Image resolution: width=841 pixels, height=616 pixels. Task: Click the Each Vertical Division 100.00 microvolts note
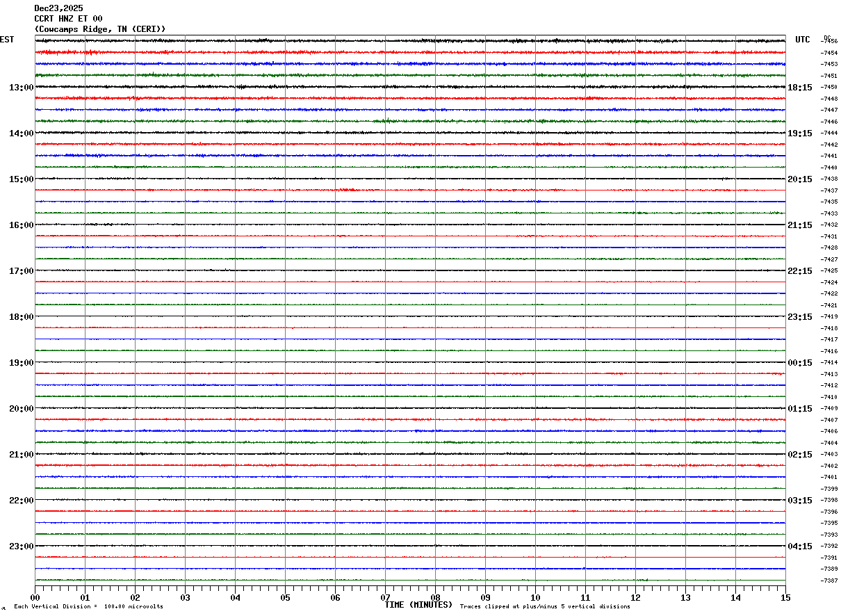click(88, 607)
